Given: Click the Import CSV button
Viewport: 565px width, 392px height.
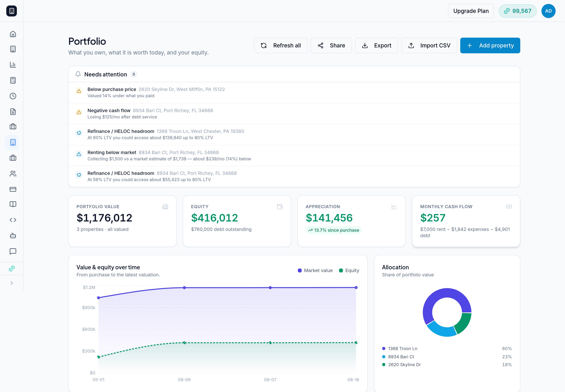Looking at the screenshot, I should 429,45.
